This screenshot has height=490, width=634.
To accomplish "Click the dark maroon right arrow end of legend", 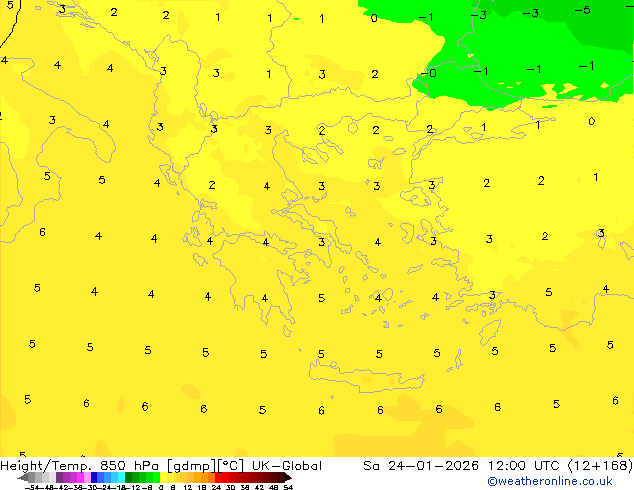I will [288, 478].
